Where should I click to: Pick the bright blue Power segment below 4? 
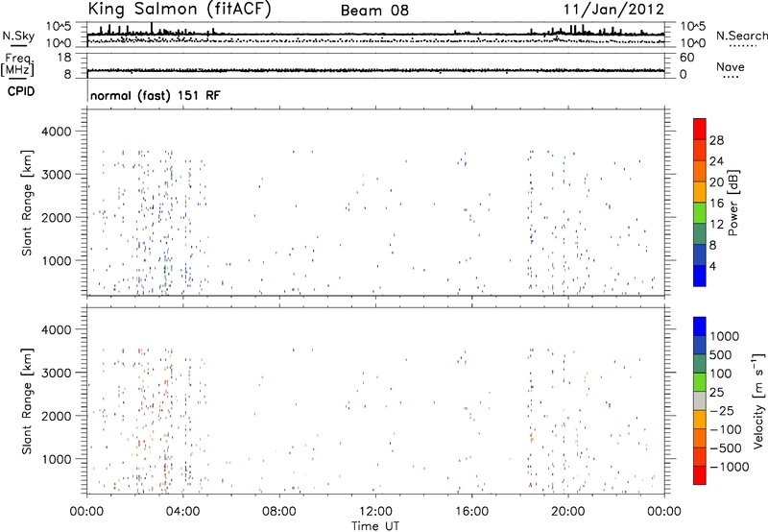[x=700, y=276]
